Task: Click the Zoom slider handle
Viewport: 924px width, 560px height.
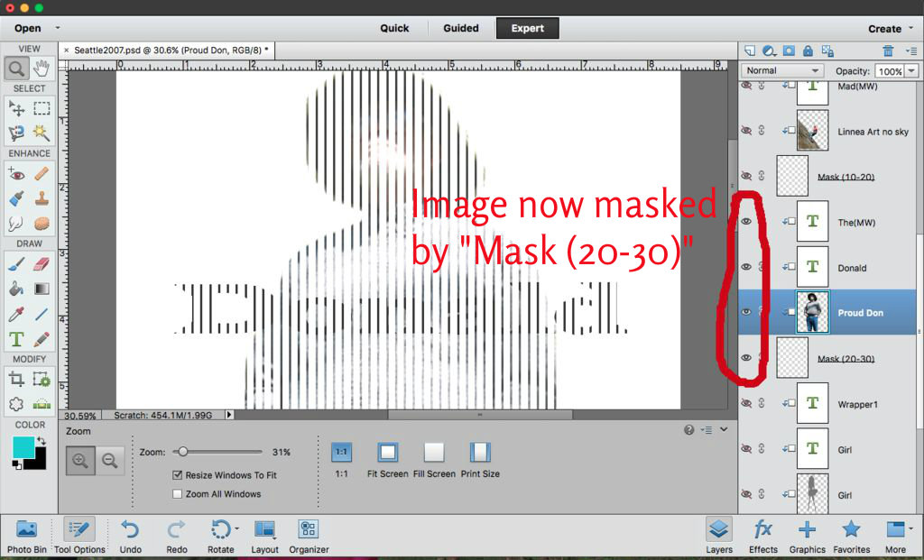Action: pos(182,452)
